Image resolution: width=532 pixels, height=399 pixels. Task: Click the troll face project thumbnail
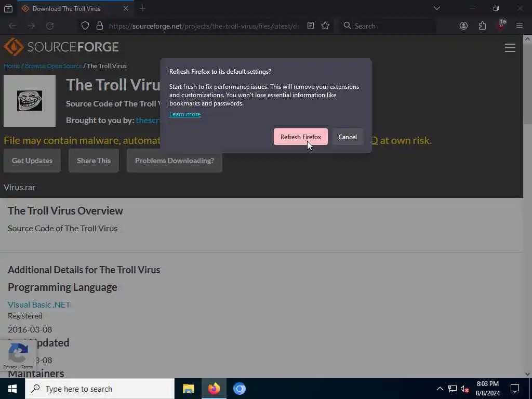[x=30, y=101]
